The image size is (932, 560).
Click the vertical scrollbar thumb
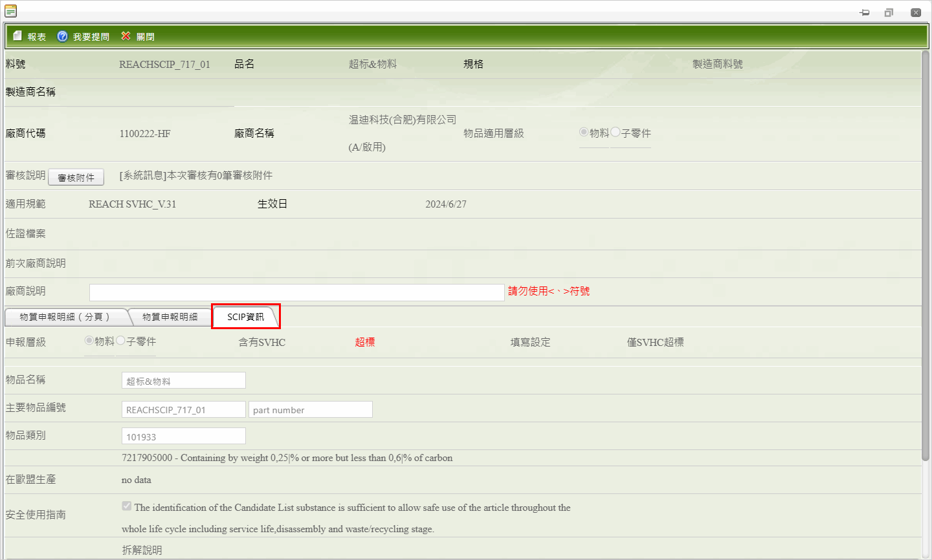pyautogui.click(x=926, y=255)
